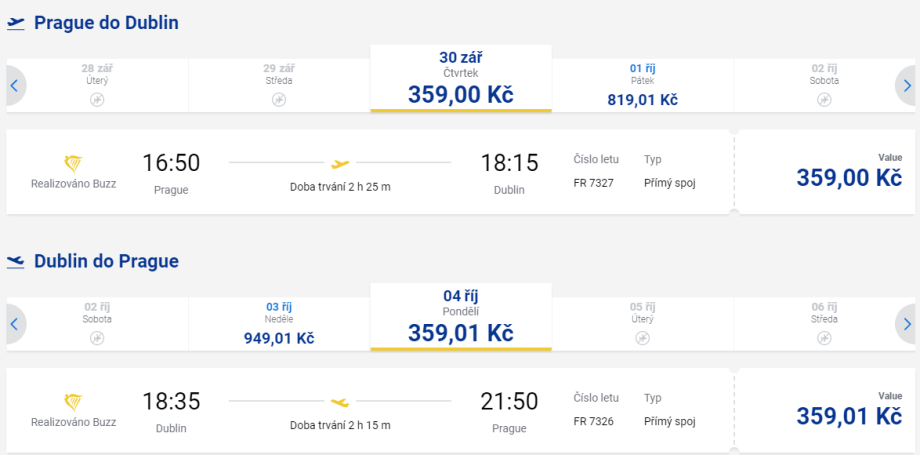Screen dimensions: 920x455
Task: Choose the 359,01 Kč Value fare
Action: pyautogui.click(x=849, y=413)
